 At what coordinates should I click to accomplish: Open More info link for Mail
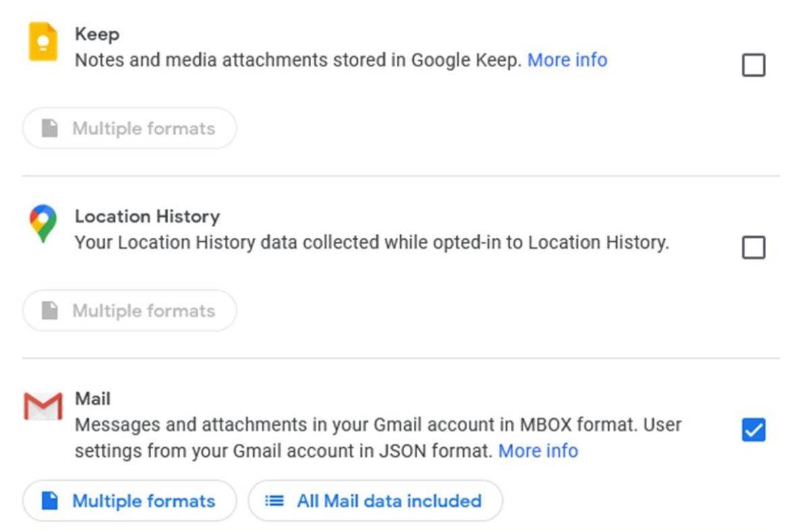[538, 451]
